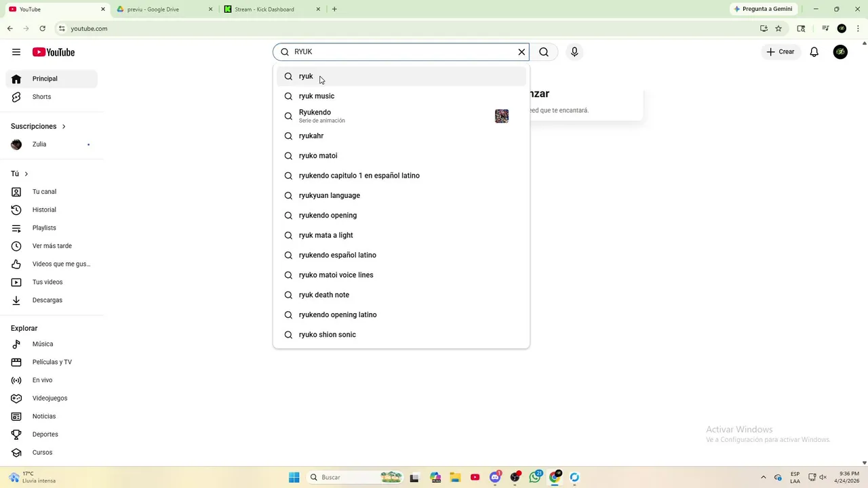Screen dimensions: 868x488
Task: Open Discord from the taskbar
Action: [496, 477]
